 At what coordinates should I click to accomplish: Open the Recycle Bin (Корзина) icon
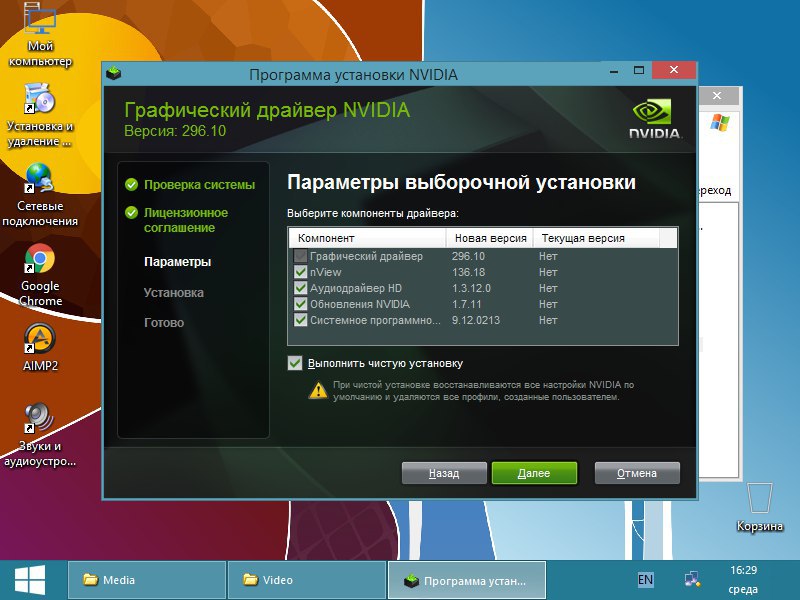[x=760, y=508]
